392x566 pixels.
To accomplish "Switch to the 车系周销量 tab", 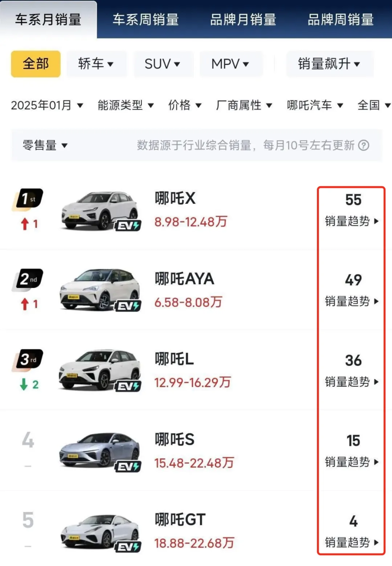I will [146, 20].
